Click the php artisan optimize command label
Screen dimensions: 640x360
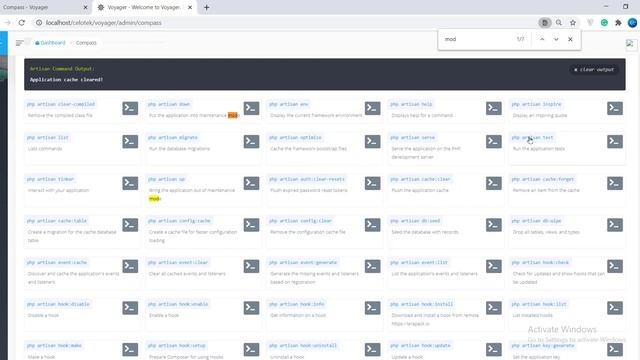[295, 138]
